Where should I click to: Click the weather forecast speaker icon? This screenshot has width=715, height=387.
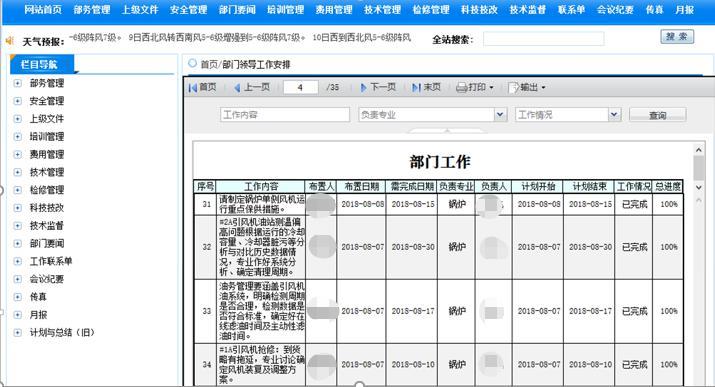[10, 41]
